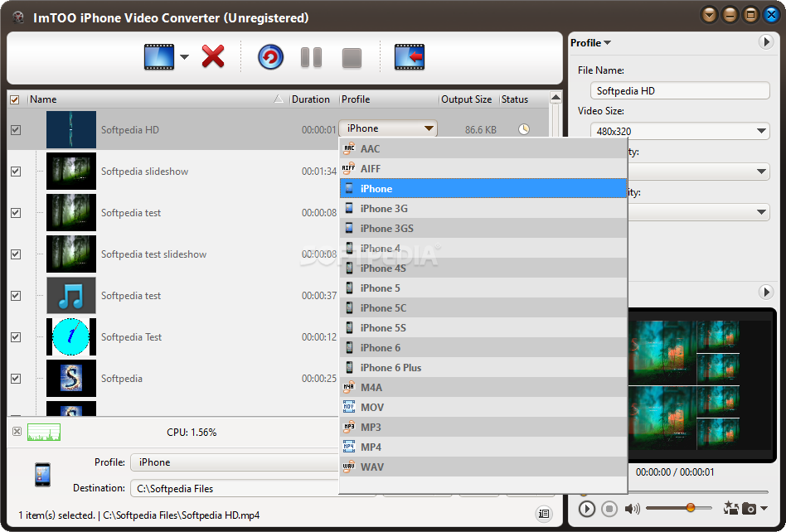Click the clip effects icon near snapshot
The height and width of the screenshot is (532, 786).
pos(730,509)
